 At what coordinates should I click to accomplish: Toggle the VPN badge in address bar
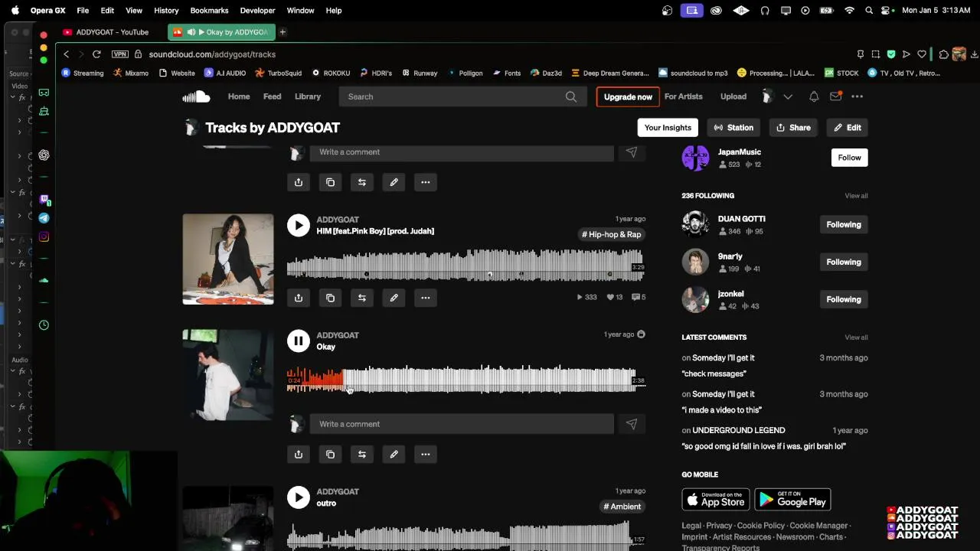120,54
